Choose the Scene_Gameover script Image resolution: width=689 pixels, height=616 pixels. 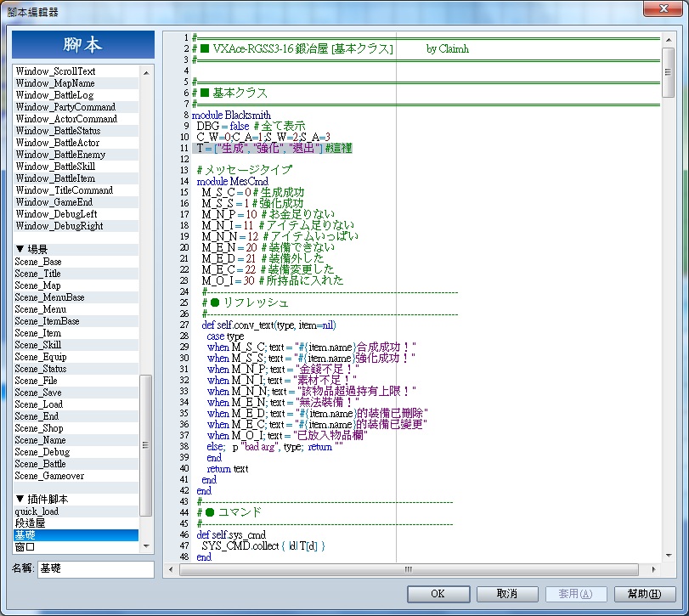pyautogui.click(x=76, y=476)
